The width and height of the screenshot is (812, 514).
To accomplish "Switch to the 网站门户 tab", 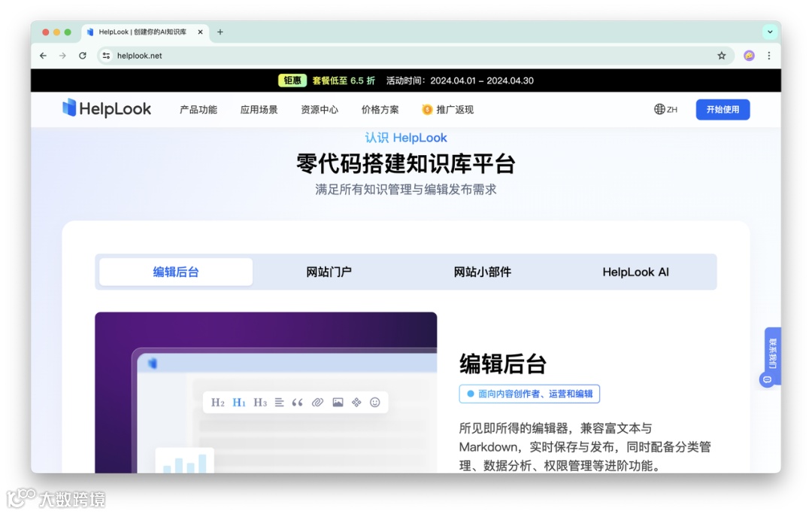I will click(x=328, y=272).
